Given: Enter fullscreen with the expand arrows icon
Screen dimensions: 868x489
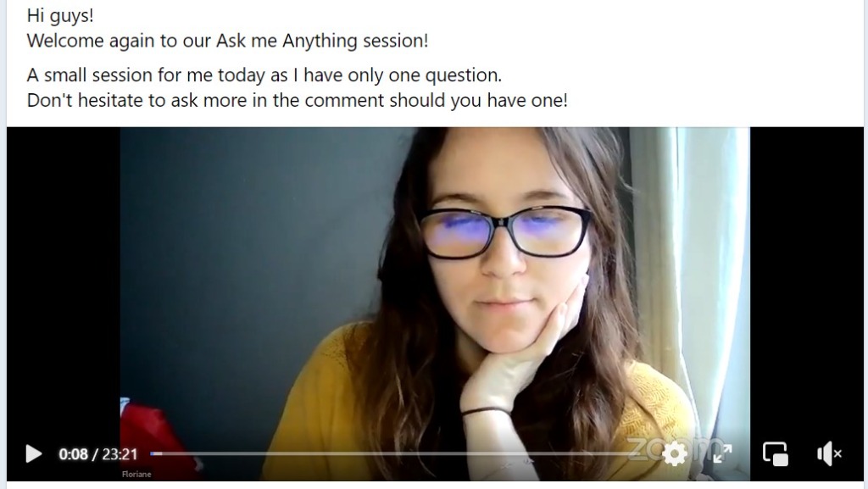Looking at the screenshot, I should point(722,454).
